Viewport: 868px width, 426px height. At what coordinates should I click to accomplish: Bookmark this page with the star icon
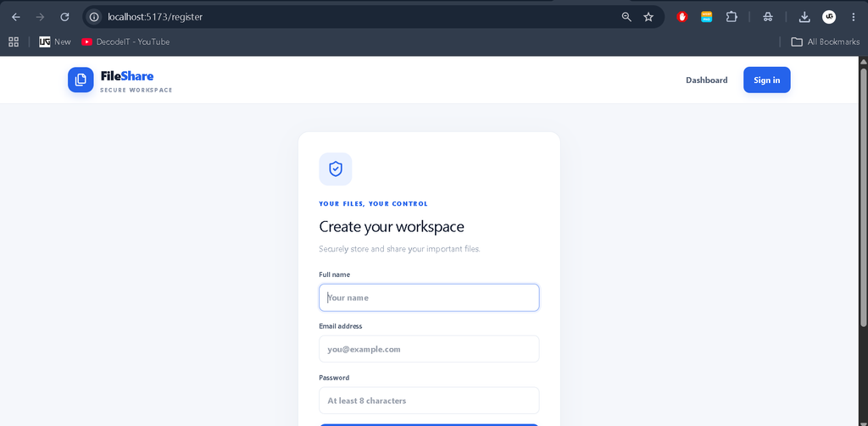648,17
